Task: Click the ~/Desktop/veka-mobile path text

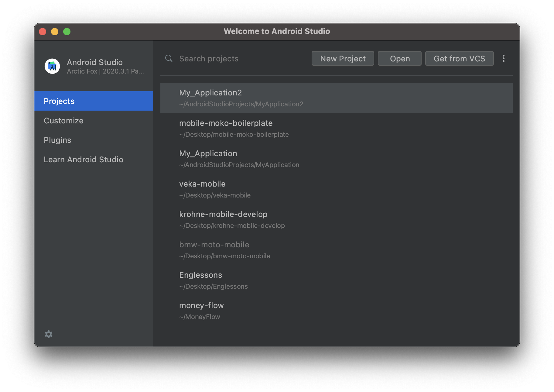Action: (215, 195)
